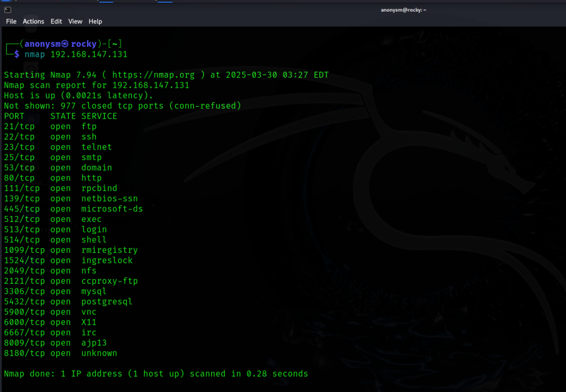Click the https://nmap.org URL text

click(x=154, y=75)
